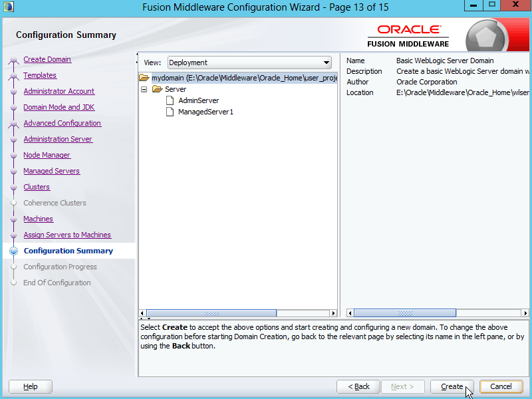Image resolution: width=532 pixels, height=399 pixels.
Task: Click the AdminServer document icon
Action: [x=170, y=100]
